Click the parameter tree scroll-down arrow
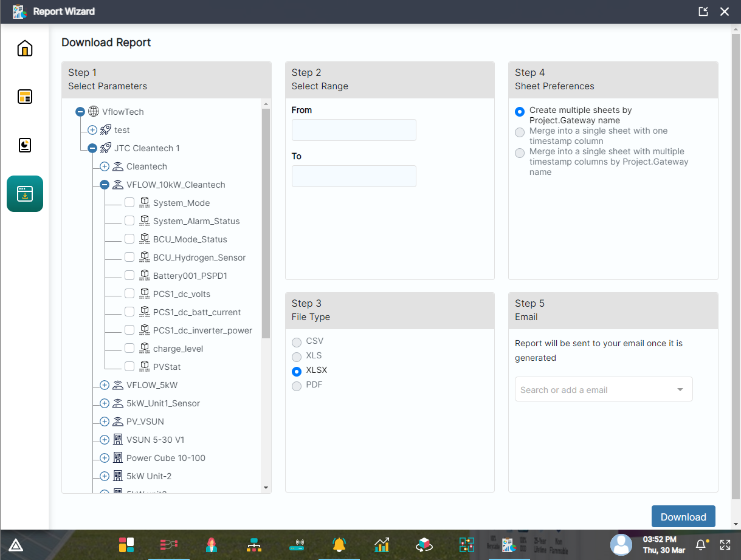This screenshot has width=741, height=560. pos(266,488)
